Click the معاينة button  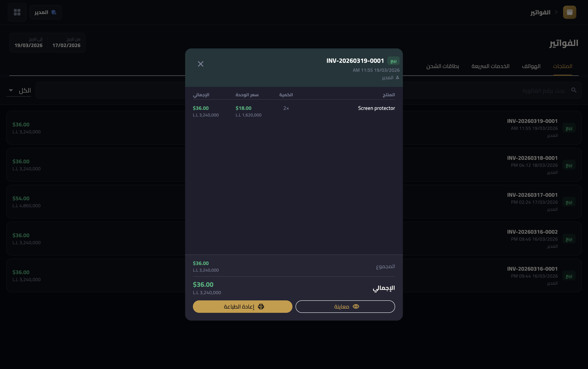point(345,306)
